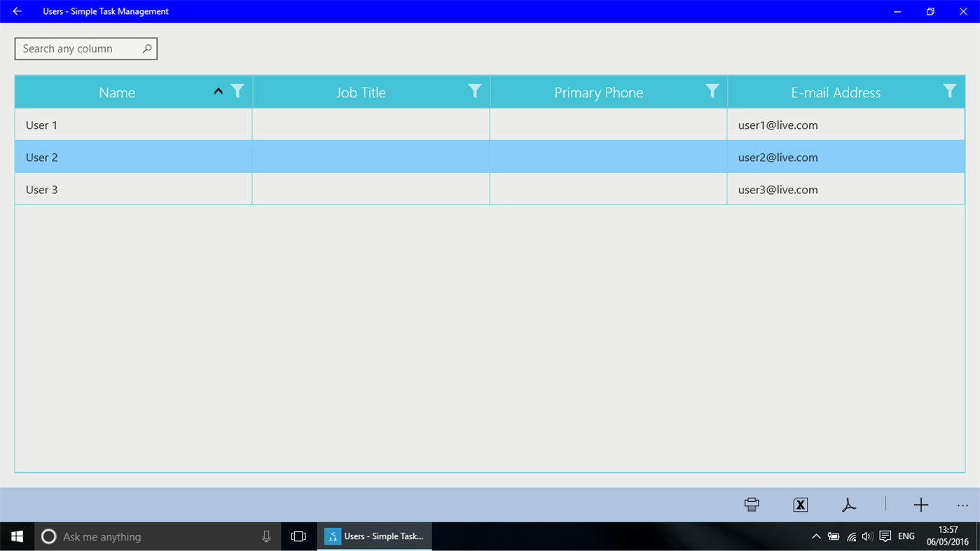Click the search magnifier icon
The width and height of the screenshot is (980, 551).
point(146,48)
